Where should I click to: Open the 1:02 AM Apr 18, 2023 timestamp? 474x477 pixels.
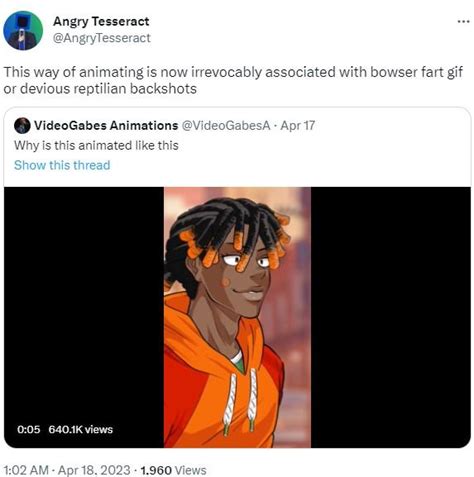pyautogui.click(x=67, y=470)
